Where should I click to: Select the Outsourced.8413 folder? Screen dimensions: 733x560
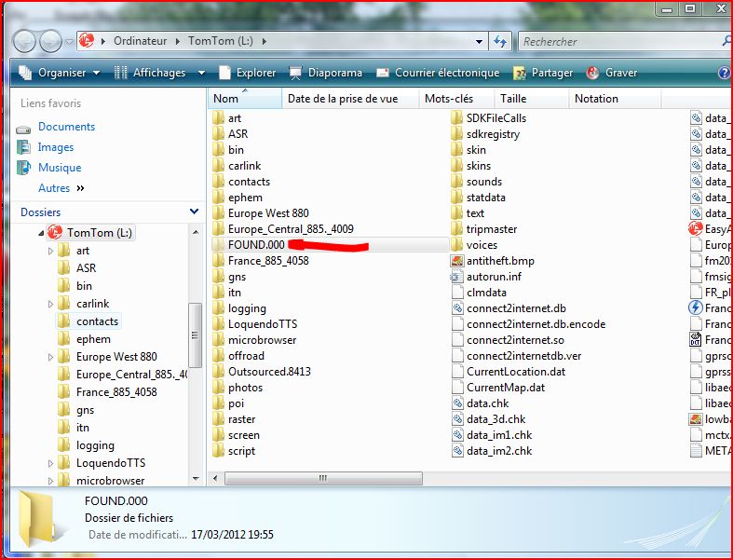tap(269, 372)
